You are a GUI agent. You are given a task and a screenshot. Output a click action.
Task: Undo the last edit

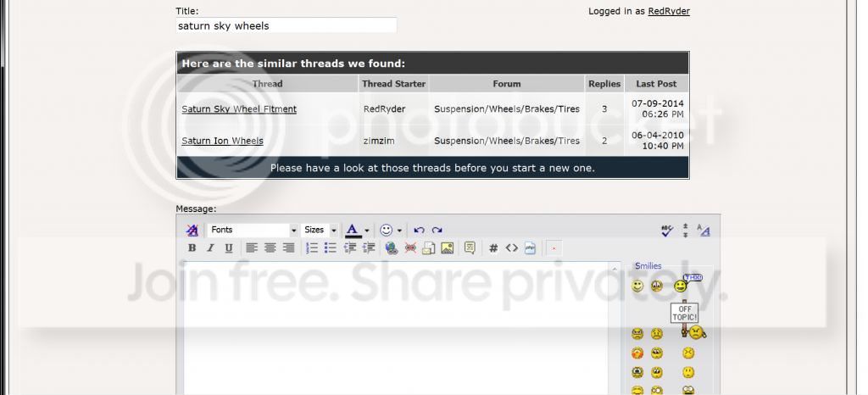tap(419, 231)
